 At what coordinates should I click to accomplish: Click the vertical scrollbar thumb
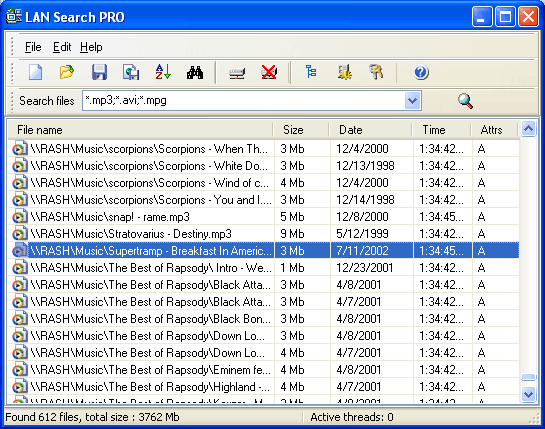click(x=529, y=378)
